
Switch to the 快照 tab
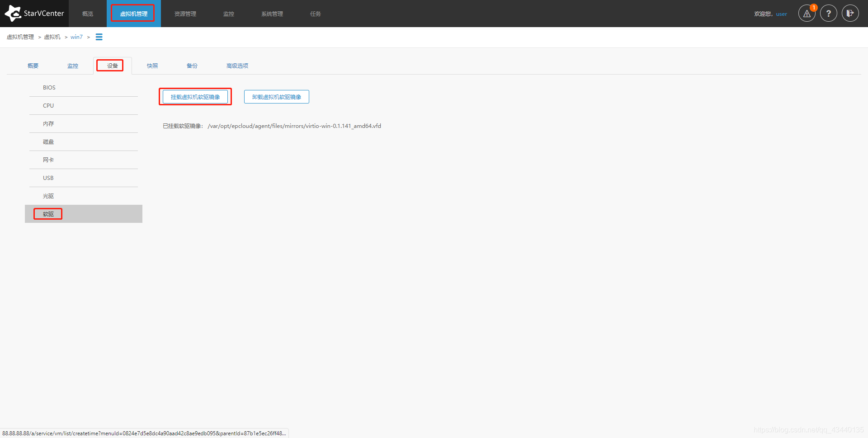pos(152,66)
